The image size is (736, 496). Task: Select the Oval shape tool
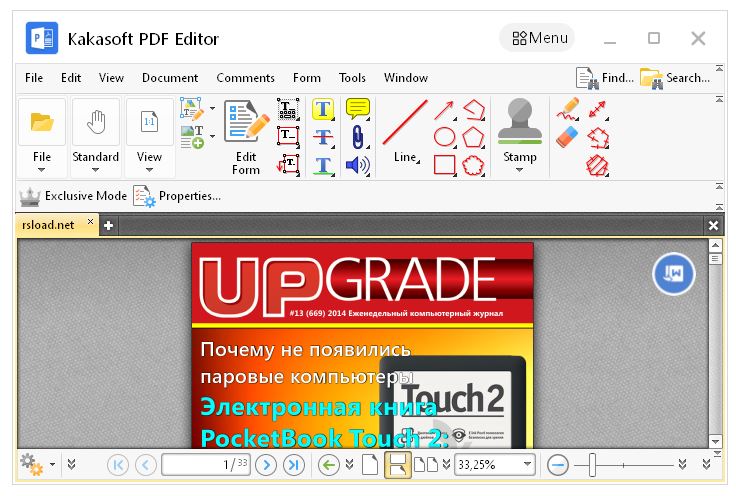[x=445, y=137]
